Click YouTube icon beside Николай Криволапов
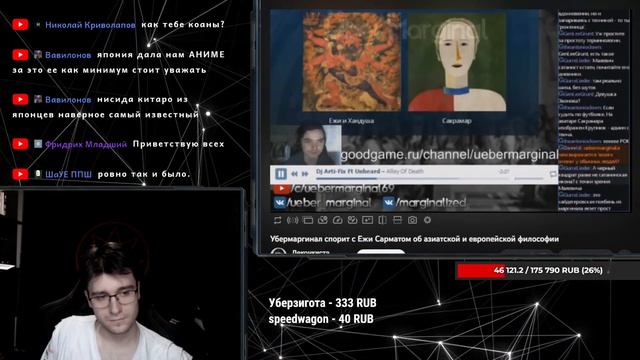Image resolution: width=640 pixels, height=360 pixels. point(20,24)
